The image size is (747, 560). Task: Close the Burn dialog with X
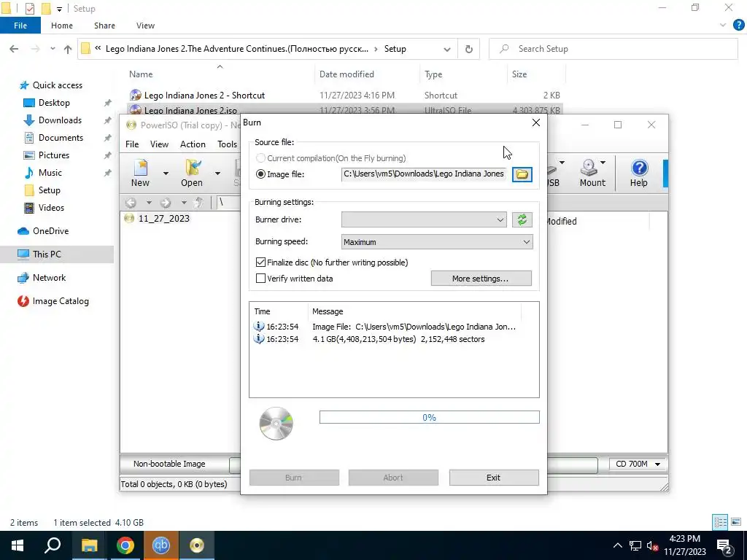click(x=536, y=122)
